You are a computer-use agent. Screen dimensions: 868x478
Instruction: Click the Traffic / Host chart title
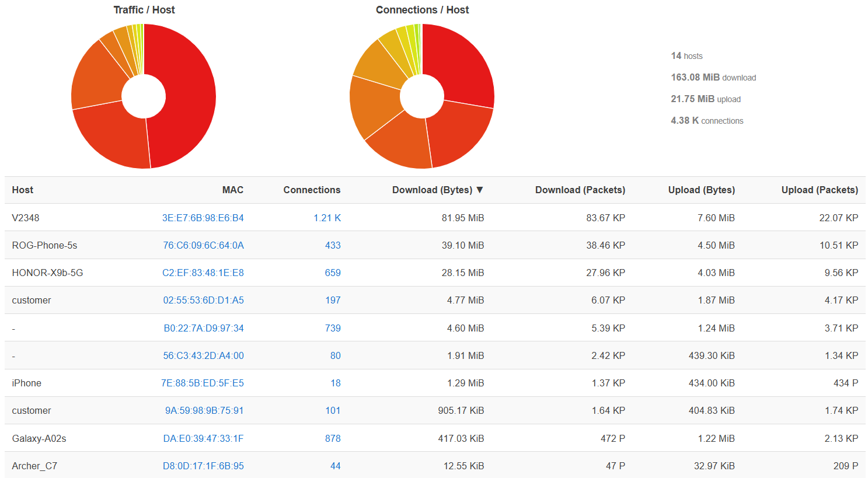click(x=144, y=10)
